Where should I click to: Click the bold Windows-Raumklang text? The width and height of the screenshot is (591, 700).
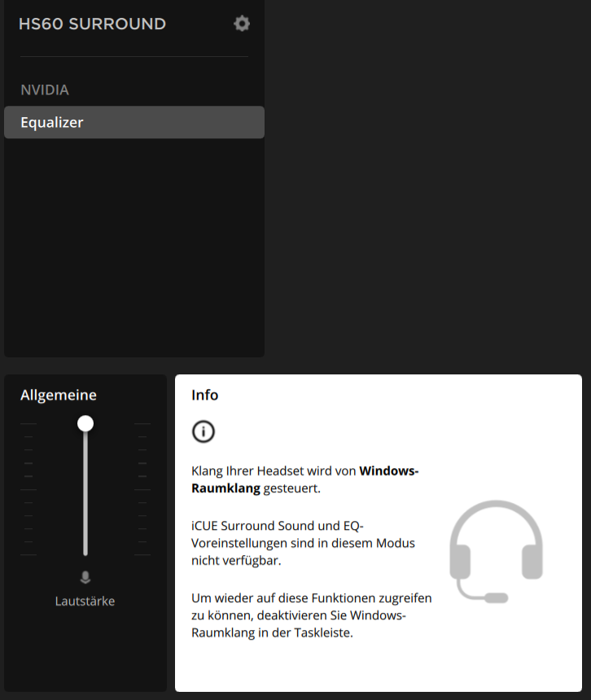(305, 479)
